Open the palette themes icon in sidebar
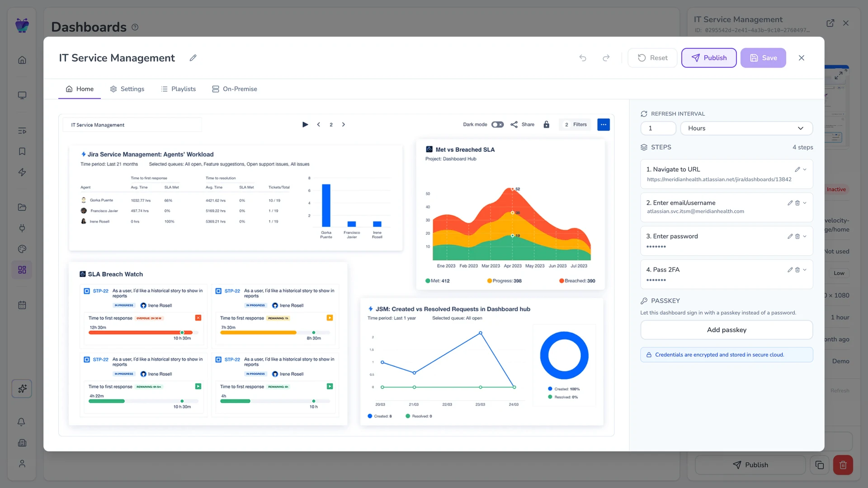This screenshot has height=488, width=868. coord(22,249)
